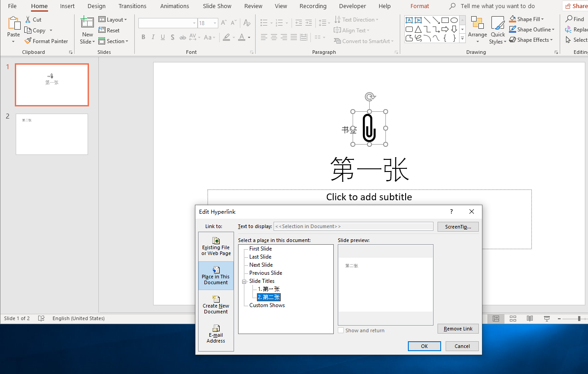Click the zoom slider in status bar

click(579, 318)
